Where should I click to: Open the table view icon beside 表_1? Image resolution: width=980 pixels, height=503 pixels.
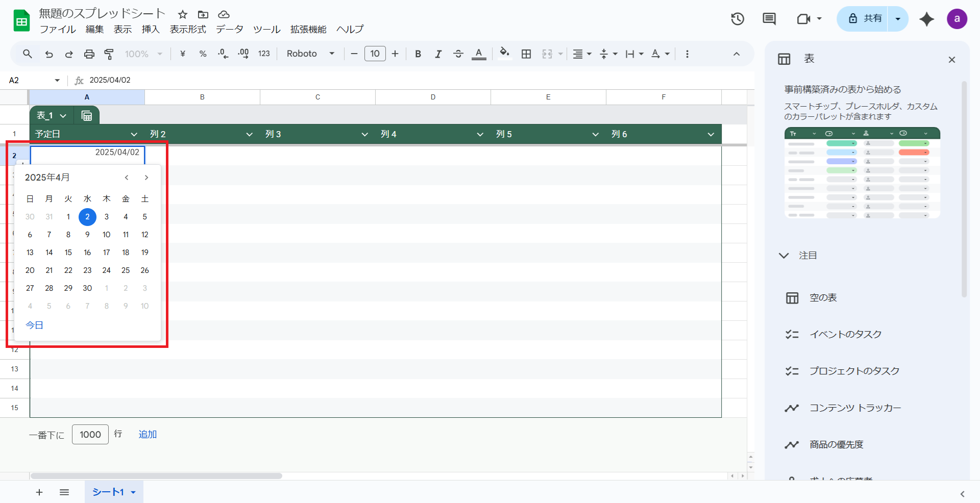coord(87,116)
